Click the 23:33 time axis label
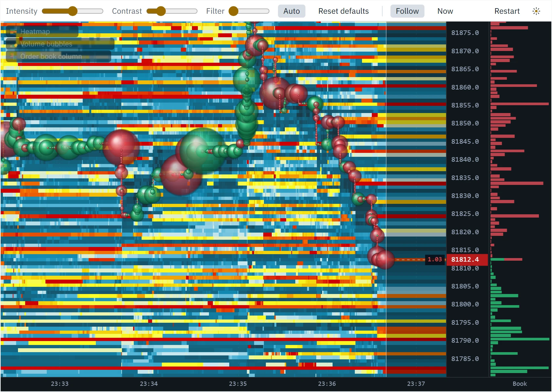Viewport: 552px width, 392px height. 60,384
